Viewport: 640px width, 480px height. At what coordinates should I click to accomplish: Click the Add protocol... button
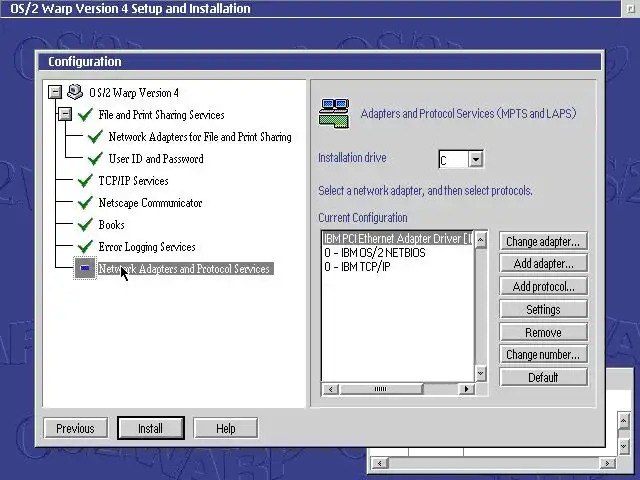coord(543,287)
